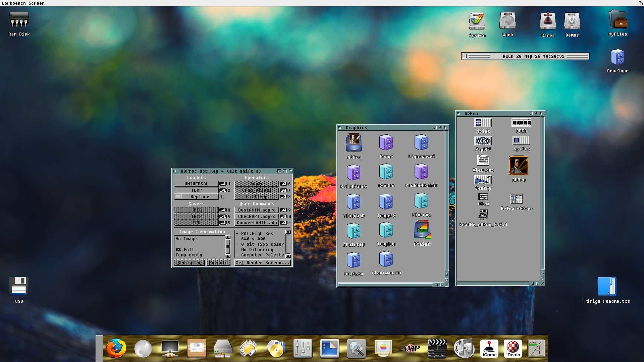Click the UNIVERSAL loader button
The image size is (644, 362).
tap(196, 184)
